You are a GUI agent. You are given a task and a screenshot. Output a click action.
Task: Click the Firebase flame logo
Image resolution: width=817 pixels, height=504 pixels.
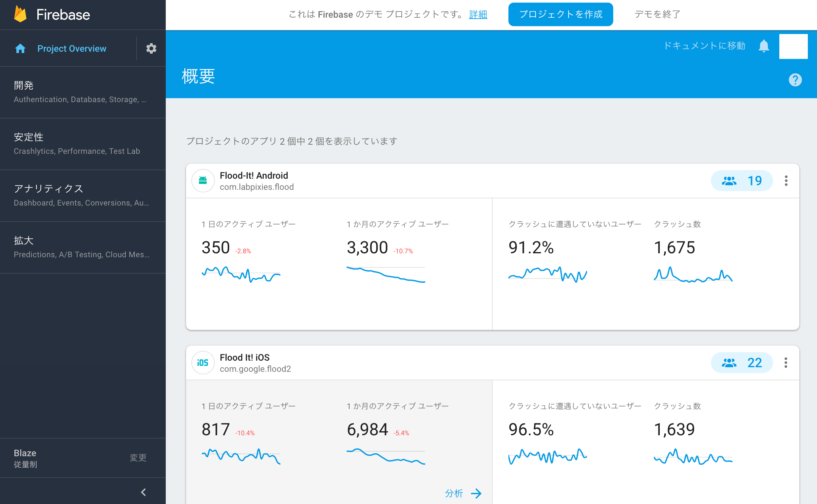pos(20,14)
